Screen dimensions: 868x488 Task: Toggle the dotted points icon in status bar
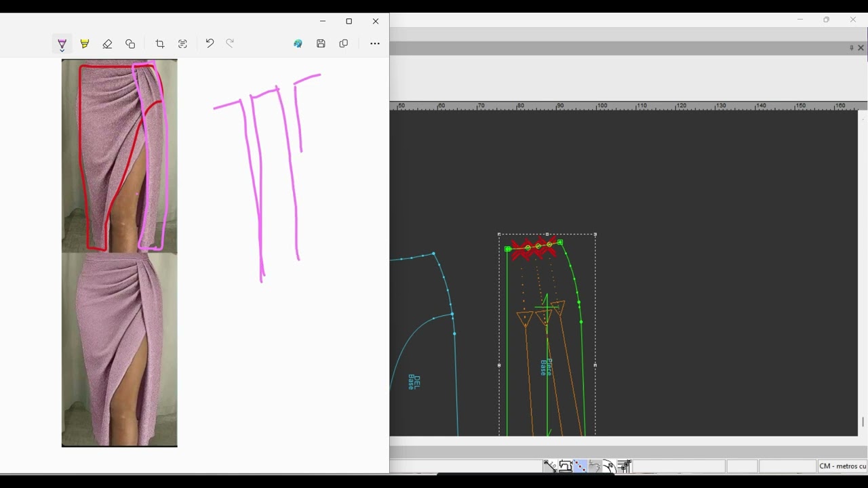(580, 466)
